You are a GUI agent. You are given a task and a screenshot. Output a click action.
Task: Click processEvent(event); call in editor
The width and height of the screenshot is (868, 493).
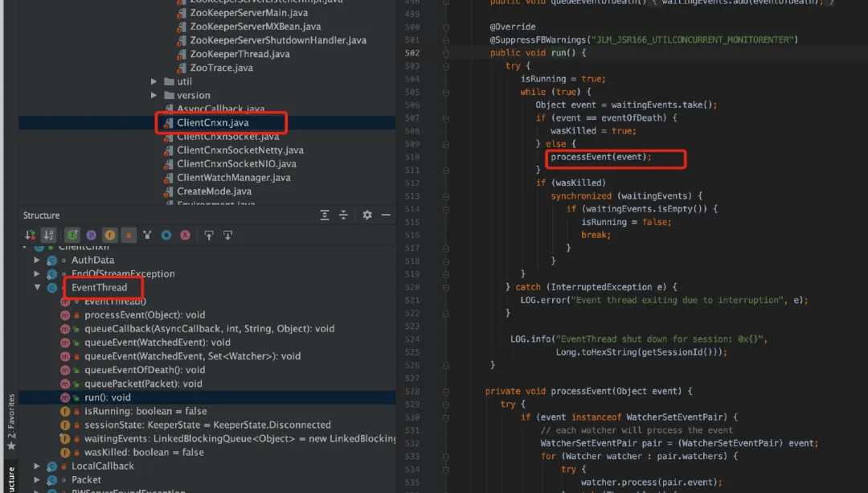(600, 158)
